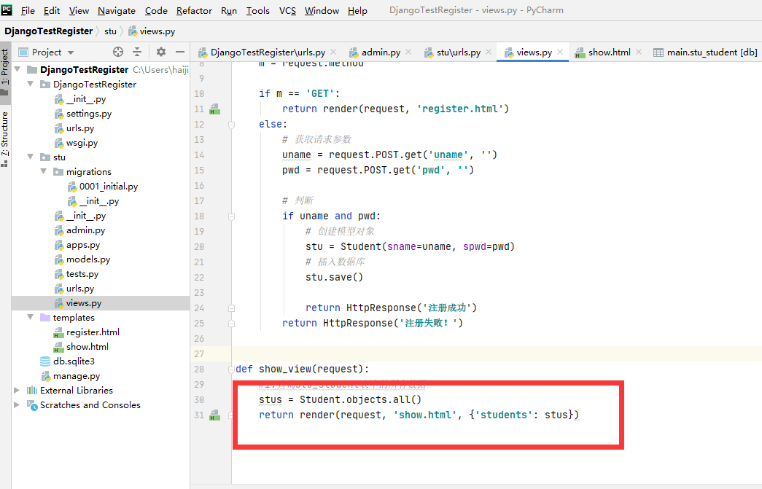This screenshot has height=489, width=762.
Task: Switch to main.stu_student [db] tab
Action: [706, 52]
